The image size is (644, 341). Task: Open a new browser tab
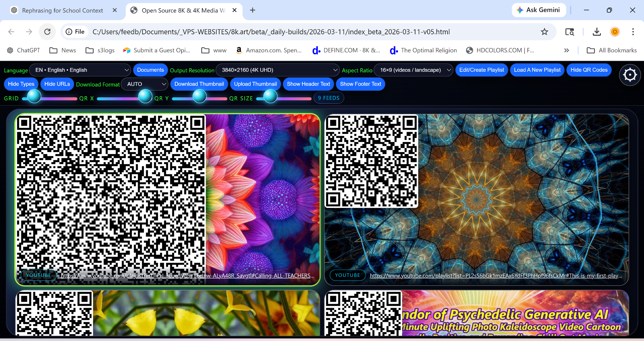(253, 10)
